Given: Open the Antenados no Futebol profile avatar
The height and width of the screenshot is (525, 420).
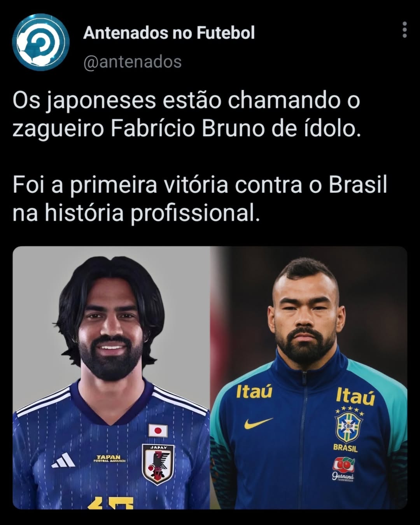Looking at the screenshot, I should 41,42.
